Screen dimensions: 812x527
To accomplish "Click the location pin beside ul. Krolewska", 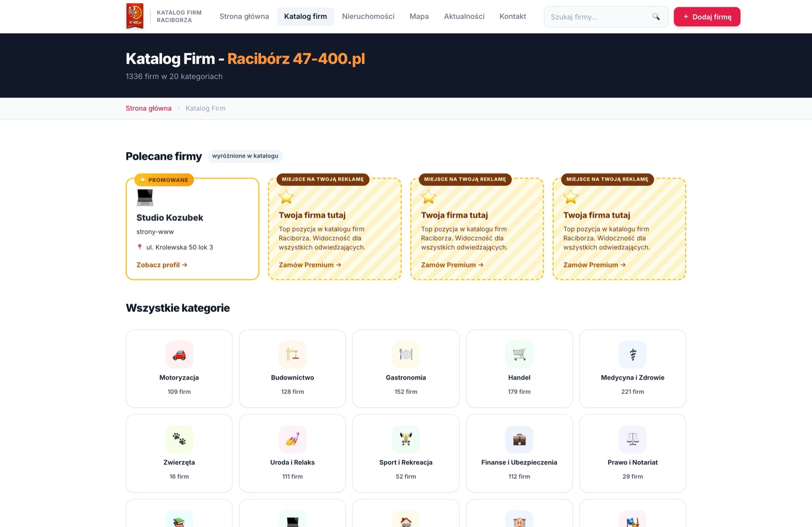I will [x=139, y=247].
